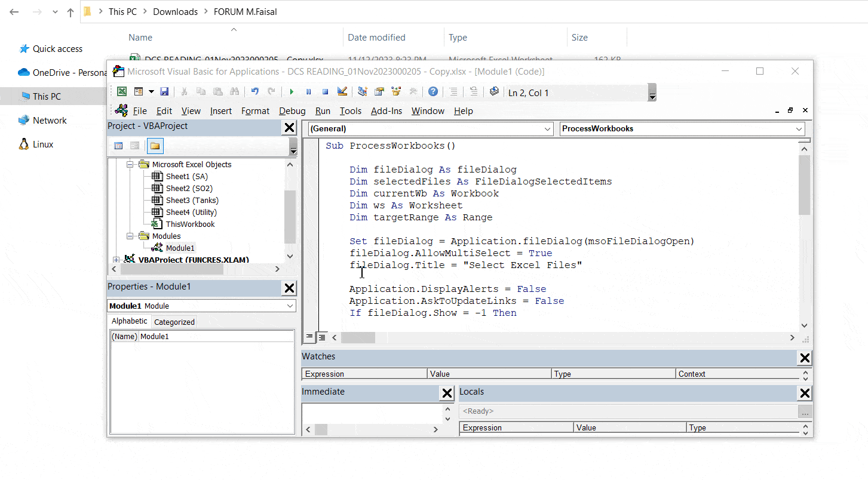Viewport: 868px width, 480px height.
Task: Open Object Browser icon in toolbar
Action: click(x=396, y=92)
